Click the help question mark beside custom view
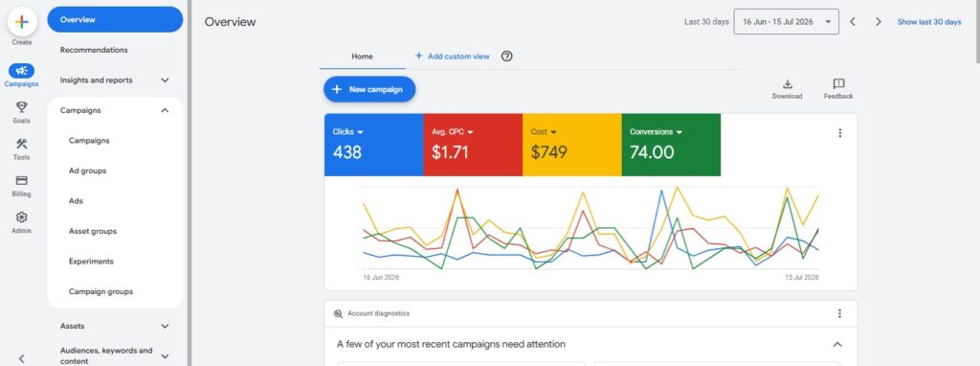980x366 pixels. (x=507, y=57)
